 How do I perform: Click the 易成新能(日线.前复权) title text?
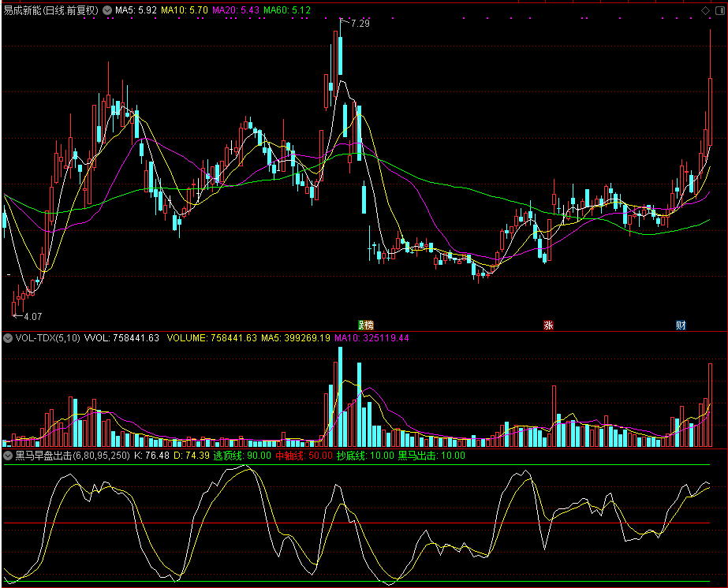point(52,11)
